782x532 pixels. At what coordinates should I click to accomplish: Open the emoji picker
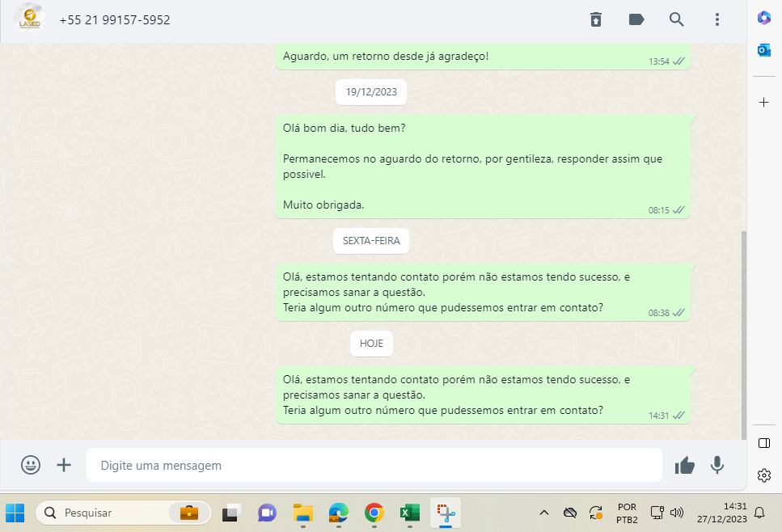pos(31,465)
